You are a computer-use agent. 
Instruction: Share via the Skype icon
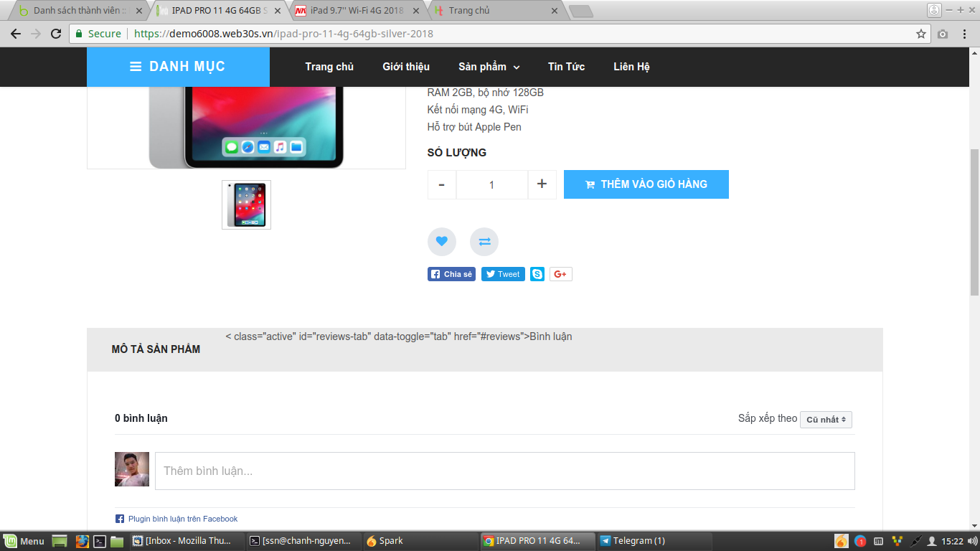[537, 274]
